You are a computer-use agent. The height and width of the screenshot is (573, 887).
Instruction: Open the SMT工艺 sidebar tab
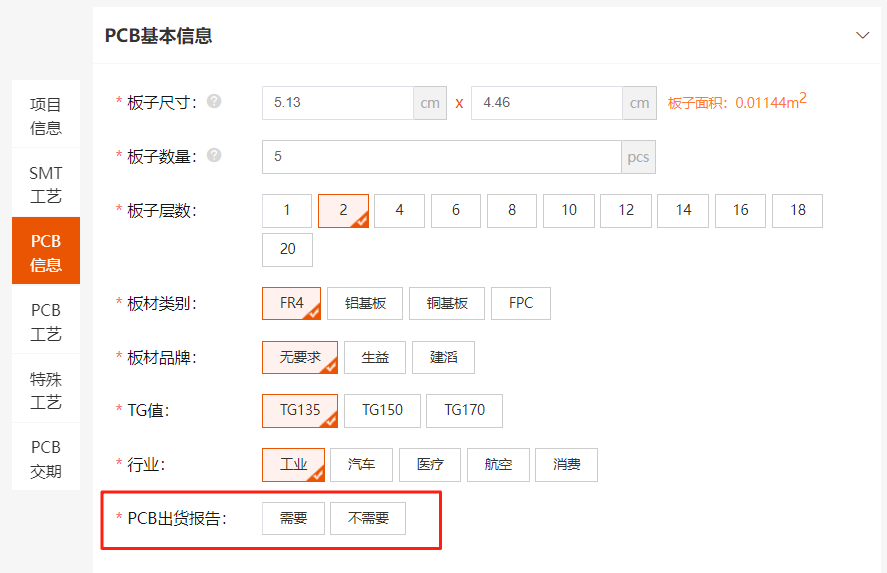46,184
